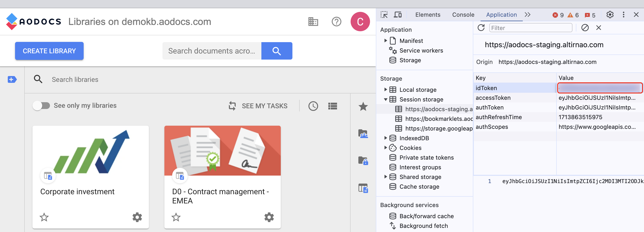Collapse Session storage tree node
This screenshot has height=232, width=644.
click(386, 99)
